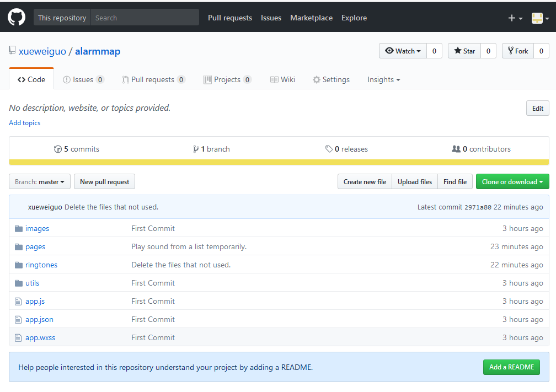The height and width of the screenshot is (392, 556).
Task: Click the app.js file icon
Action: [18, 302]
